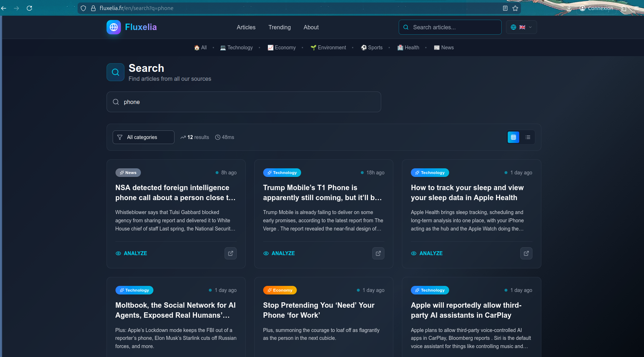Click the magnifier icon in main search box
This screenshot has height=357, width=644.
[x=116, y=102]
